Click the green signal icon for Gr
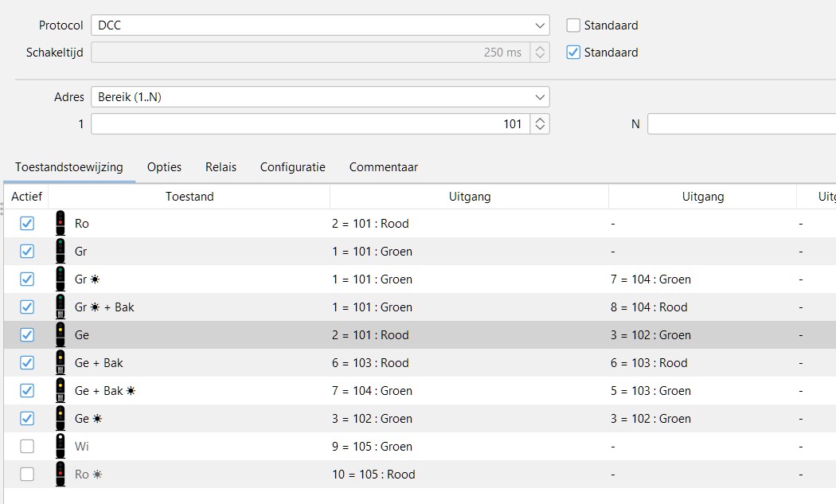Viewport: 836px width, 504px height. (x=61, y=252)
